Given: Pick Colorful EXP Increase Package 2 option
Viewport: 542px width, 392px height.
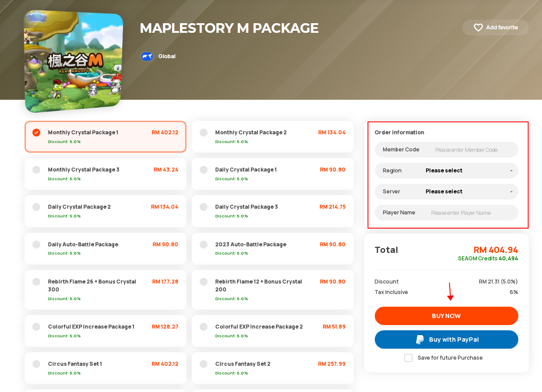Looking at the screenshot, I should point(273,331).
